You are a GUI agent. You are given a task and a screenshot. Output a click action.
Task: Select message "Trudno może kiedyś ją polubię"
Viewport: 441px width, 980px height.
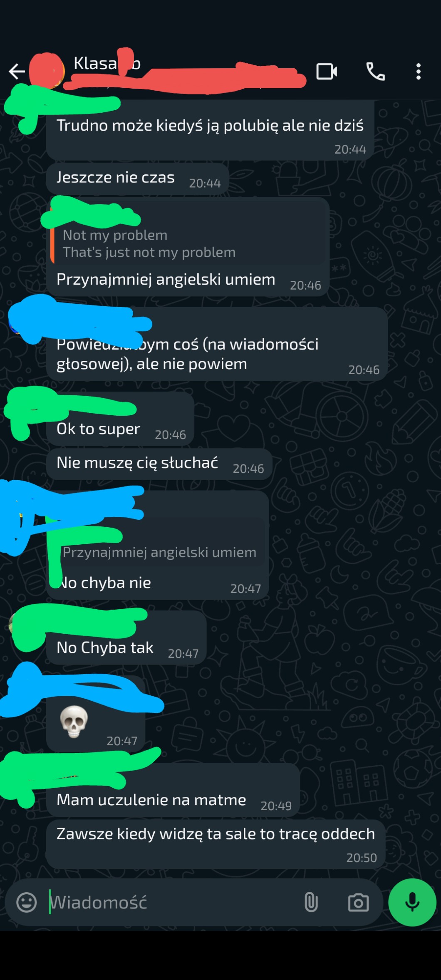(x=210, y=130)
